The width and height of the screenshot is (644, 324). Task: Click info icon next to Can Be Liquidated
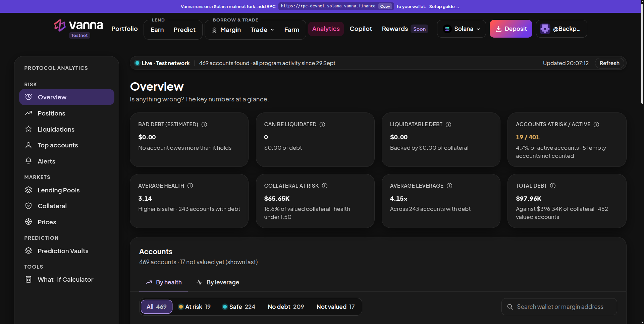(x=322, y=125)
